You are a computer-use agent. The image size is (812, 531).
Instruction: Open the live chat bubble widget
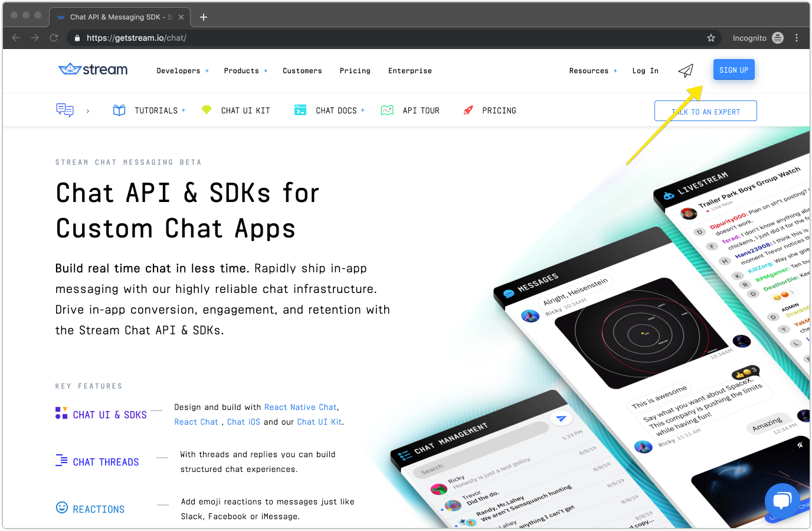[x=782, y=500]
